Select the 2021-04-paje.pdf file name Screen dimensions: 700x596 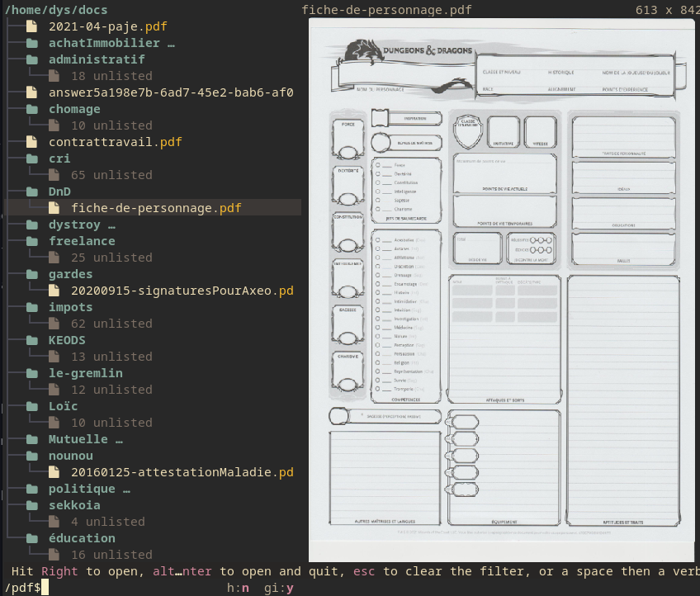[108, 26]
